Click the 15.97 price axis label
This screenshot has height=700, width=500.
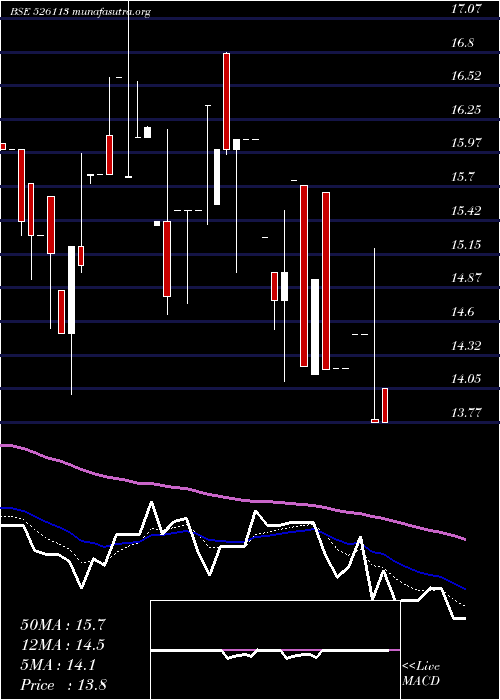pos(466,143)
